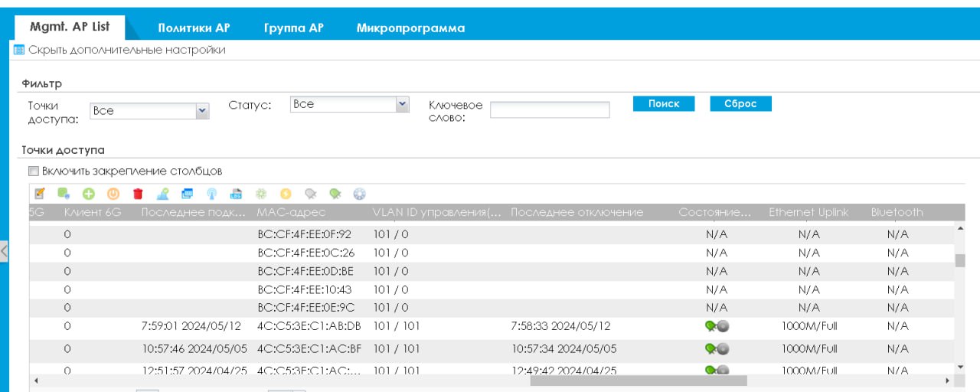The image size is (980, 392).
Task: Select MAC cell BC:CF:4F:EE:0F:92
Action: [304, 234]
